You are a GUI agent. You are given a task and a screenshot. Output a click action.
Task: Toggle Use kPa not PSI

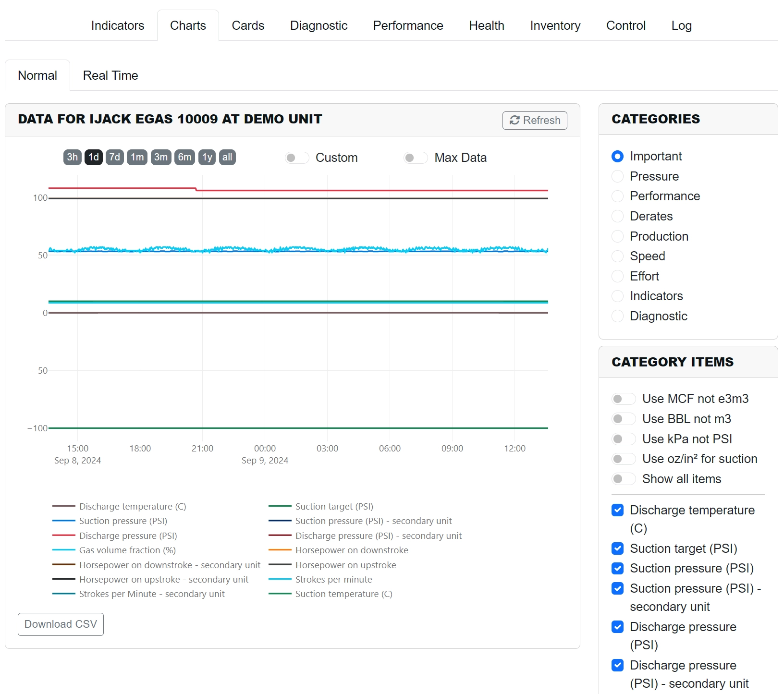coord(623,439)
